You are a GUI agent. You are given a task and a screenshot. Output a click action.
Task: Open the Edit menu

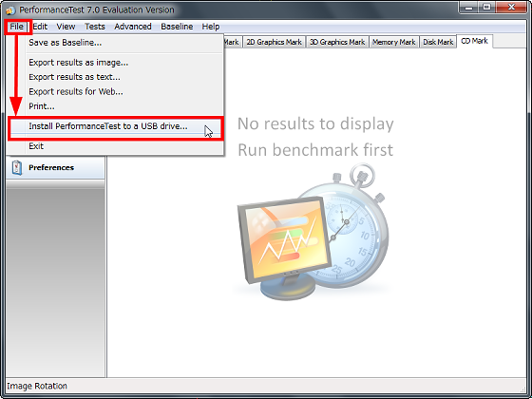pyautogui.click(x=40, y=27)
